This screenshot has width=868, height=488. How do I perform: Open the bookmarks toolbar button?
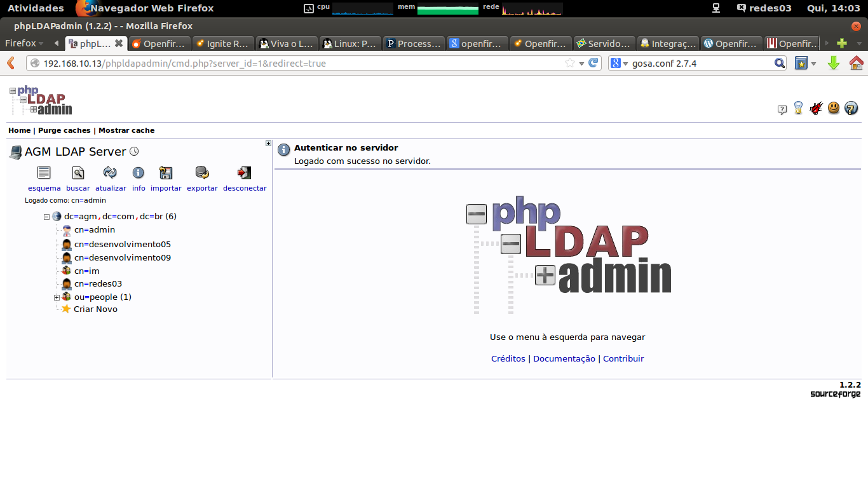tap(802, 63)
